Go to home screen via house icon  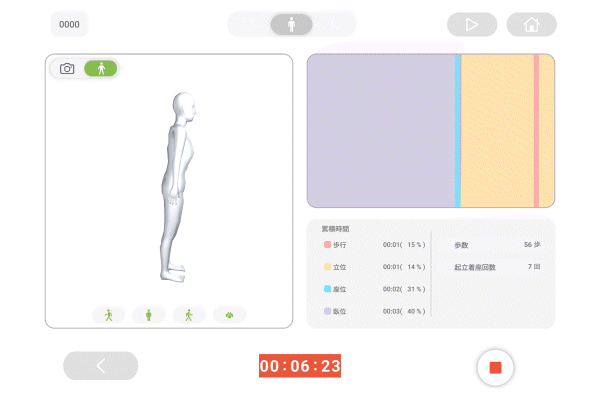pyautogui.click(x=532, y=24)
